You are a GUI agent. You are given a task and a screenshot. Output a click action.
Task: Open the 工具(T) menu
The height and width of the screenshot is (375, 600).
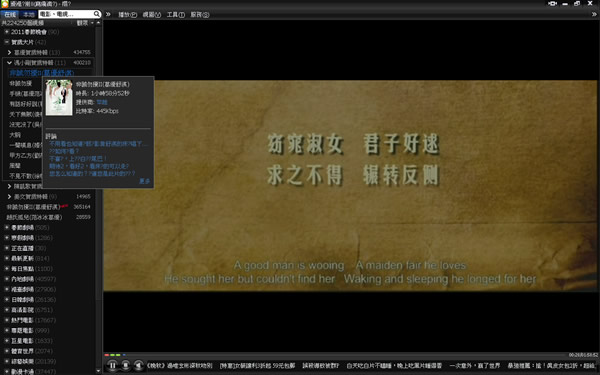click(176, 15)
